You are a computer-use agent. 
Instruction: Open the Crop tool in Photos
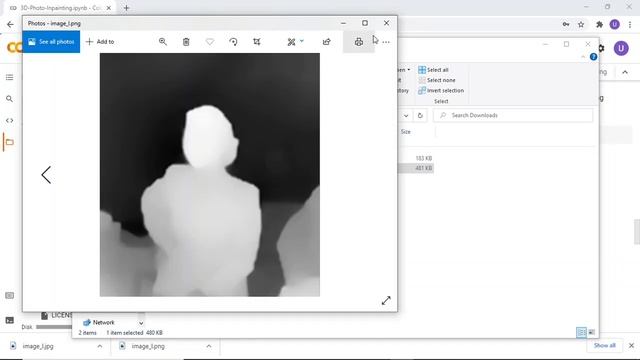tap(257, 42)
